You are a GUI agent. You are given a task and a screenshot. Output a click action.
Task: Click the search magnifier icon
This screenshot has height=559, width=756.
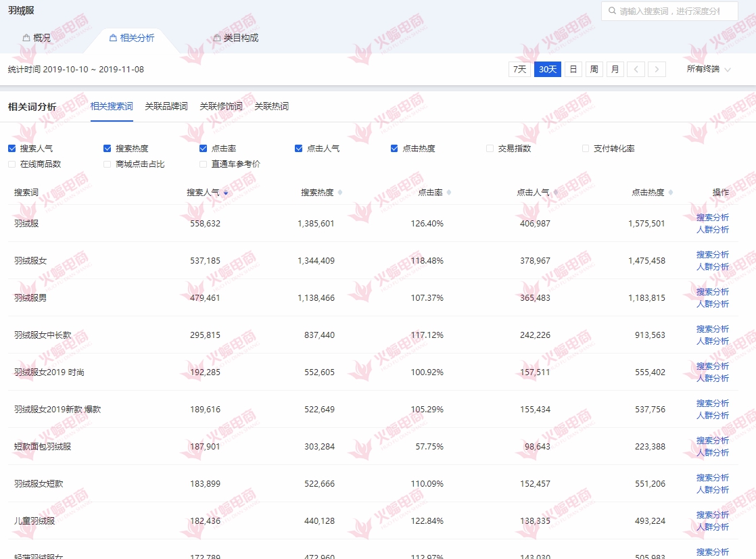613,11
